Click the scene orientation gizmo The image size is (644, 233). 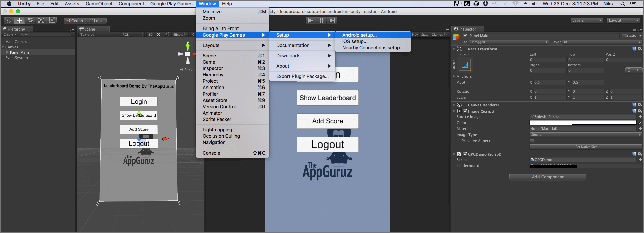[x=188, y=54]
